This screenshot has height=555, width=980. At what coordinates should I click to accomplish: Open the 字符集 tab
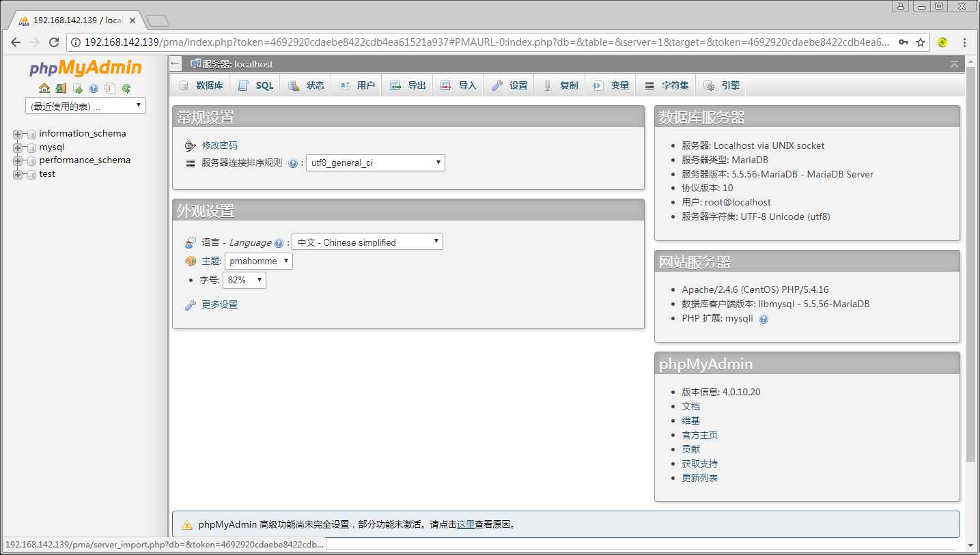pos(667,85)
